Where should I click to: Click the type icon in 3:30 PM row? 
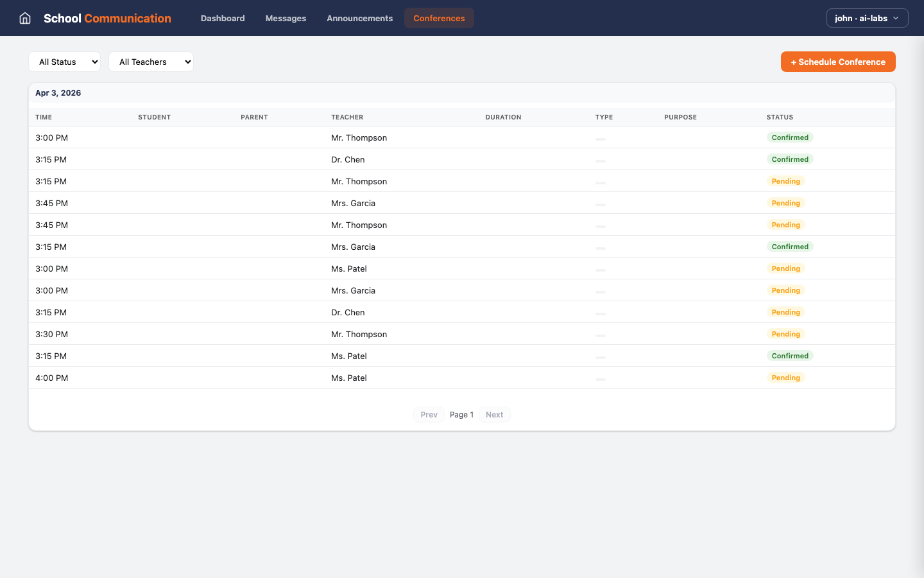601,335
